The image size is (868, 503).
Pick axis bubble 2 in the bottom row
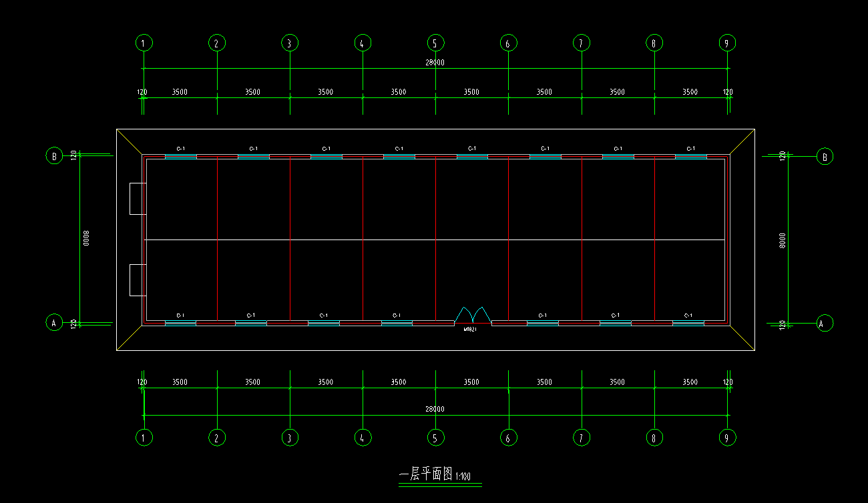pos(216,438)
